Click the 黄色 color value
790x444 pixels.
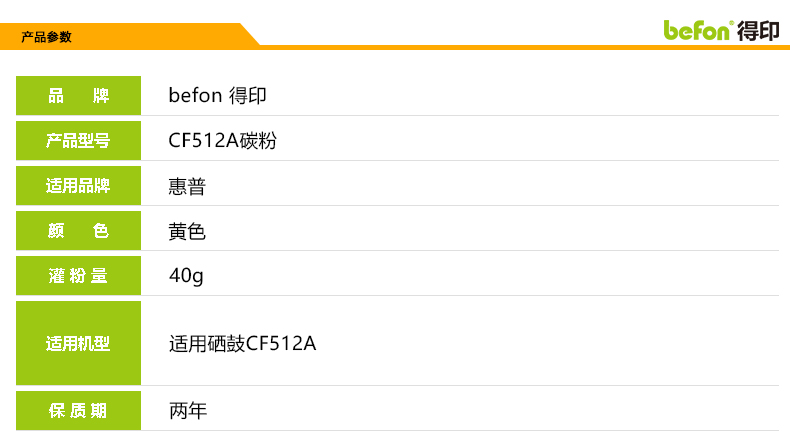187,231
